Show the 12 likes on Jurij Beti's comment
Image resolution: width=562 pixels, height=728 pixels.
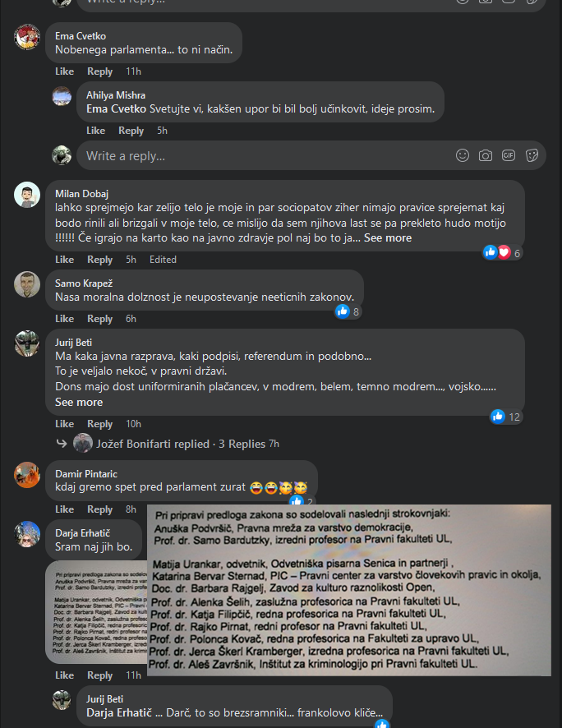pyautogui.click(x=506, y=417)
